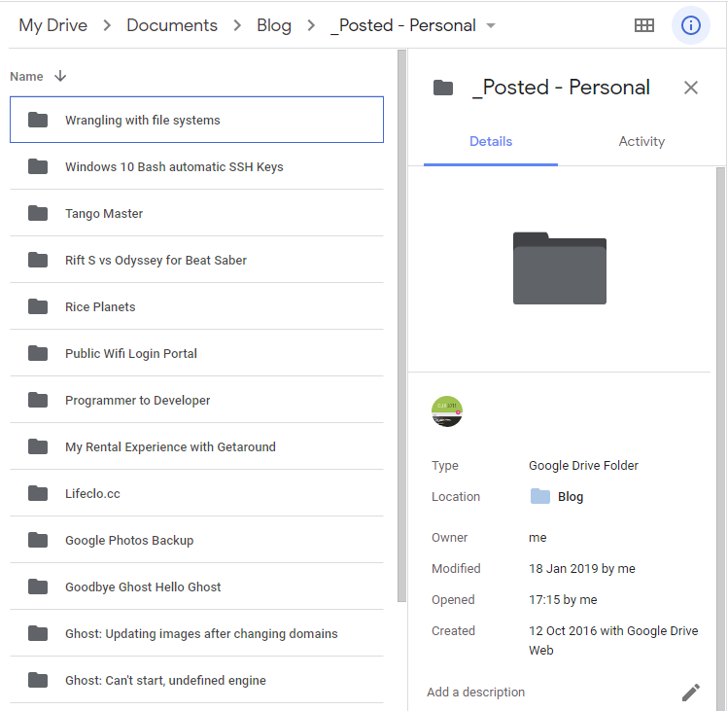Select Google Photos Backup folder icon

click(x=38, y=540)
